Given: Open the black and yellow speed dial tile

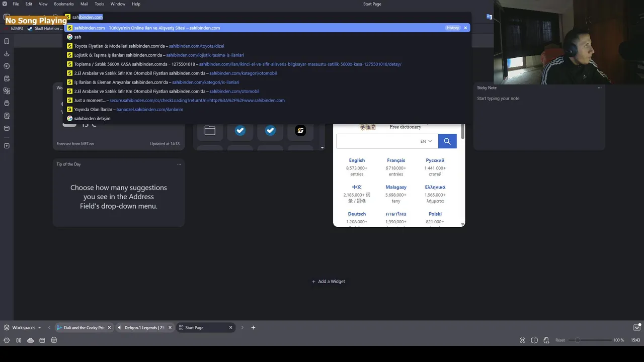Looking at the screenshot, I should (300, 131).
